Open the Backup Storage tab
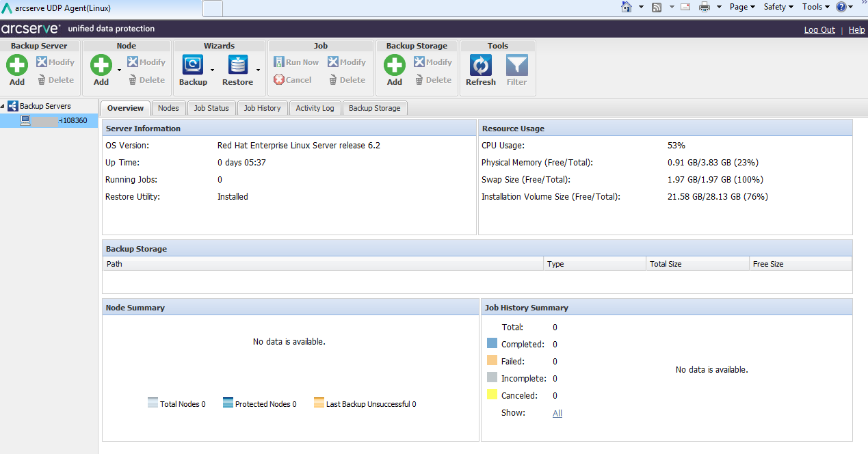Viewport: 868px width, 454px height. point(374,108)
